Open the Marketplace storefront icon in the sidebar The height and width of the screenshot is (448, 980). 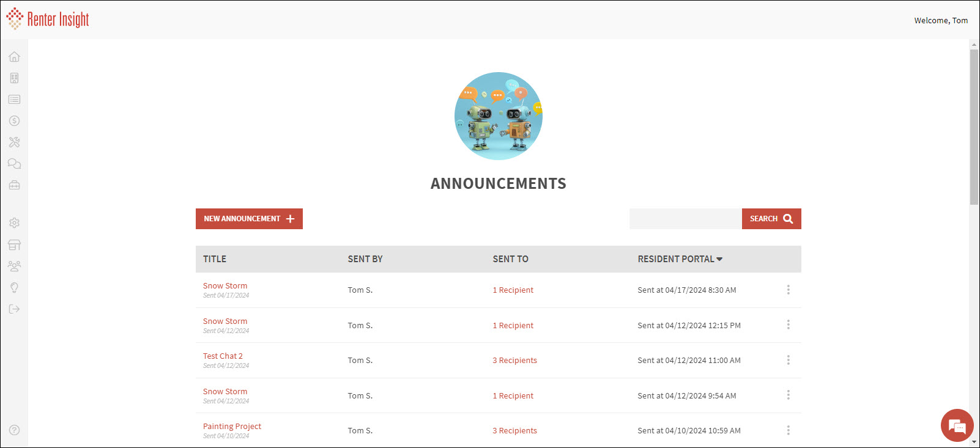pyautogui.click(x=14, y=245)
